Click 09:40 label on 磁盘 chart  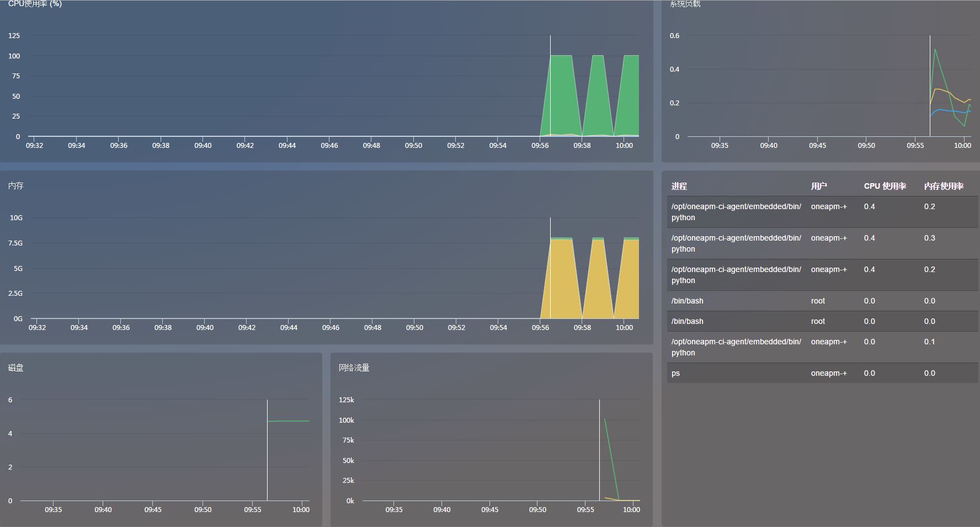pyautogui.click(x=103, y=509)
